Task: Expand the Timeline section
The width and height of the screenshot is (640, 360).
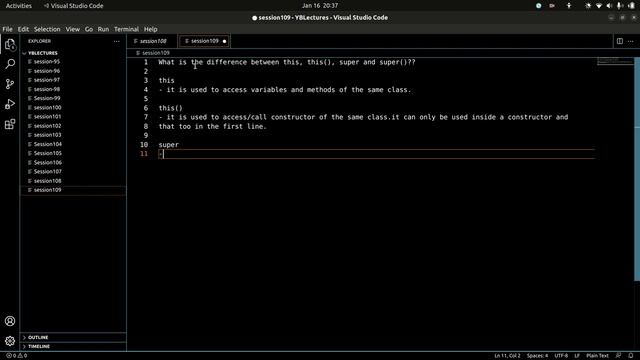Action: (x=39, y=347)
